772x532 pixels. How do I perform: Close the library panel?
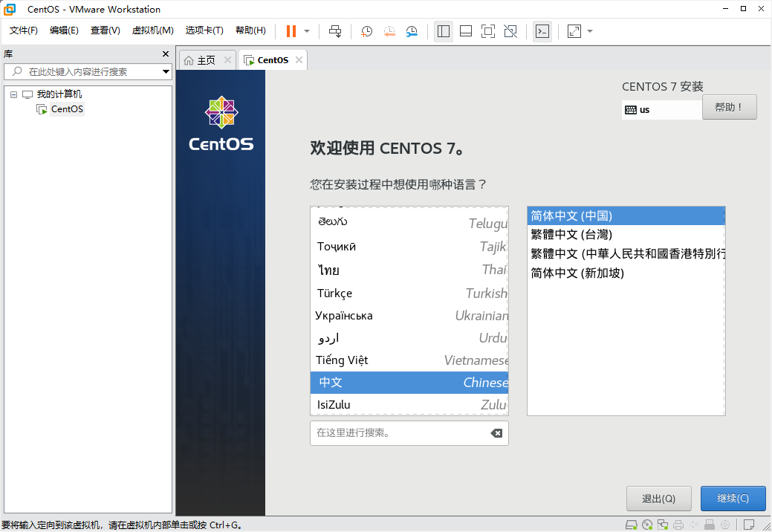point(166,53)
